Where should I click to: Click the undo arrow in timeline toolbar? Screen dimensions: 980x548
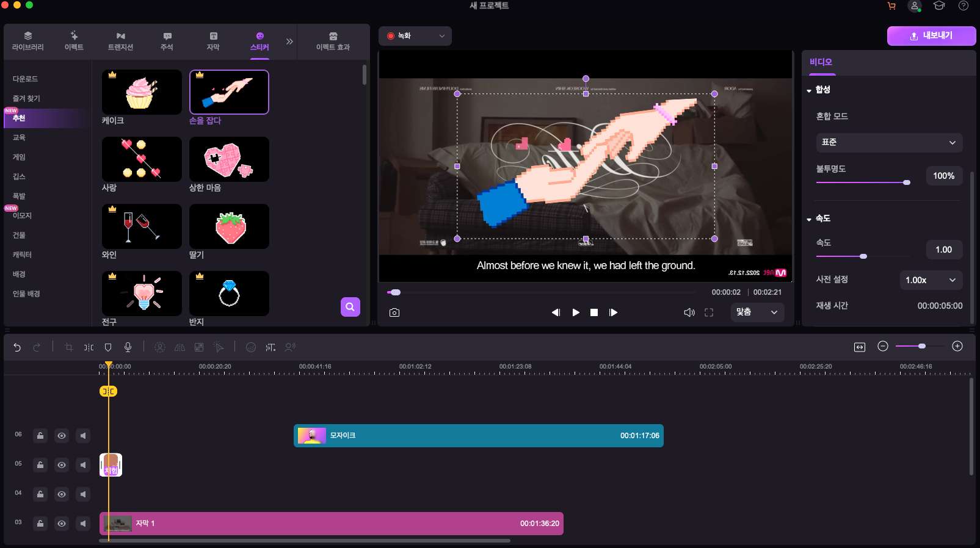coord(17,347)
